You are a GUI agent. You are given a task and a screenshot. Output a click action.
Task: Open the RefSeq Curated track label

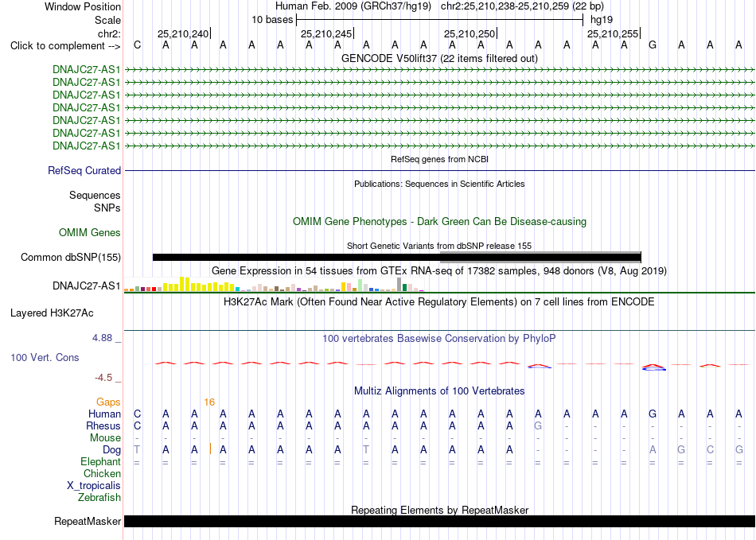(84, 170)
